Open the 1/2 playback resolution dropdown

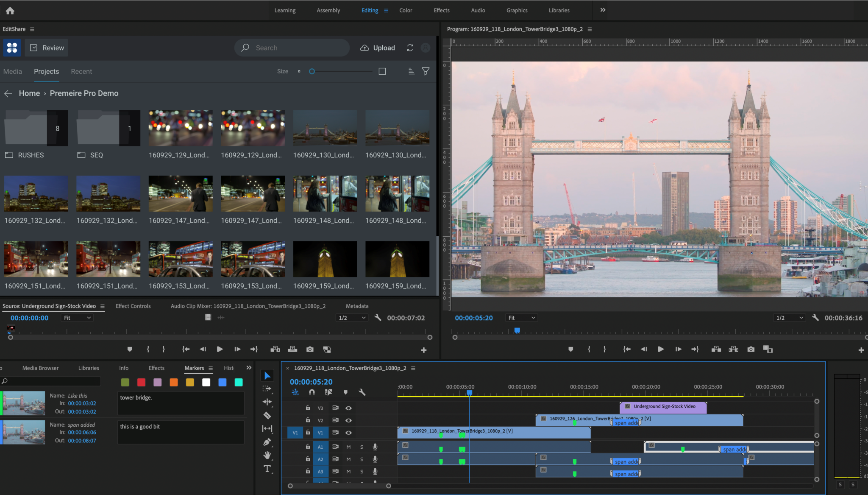pyautogui.click(x=789, y=317)
